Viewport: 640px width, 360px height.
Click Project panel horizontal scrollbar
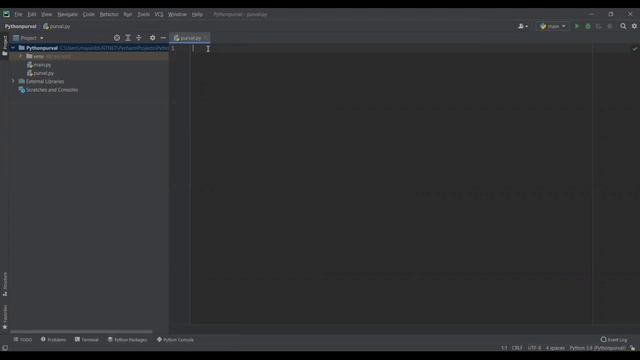(81, 332)
